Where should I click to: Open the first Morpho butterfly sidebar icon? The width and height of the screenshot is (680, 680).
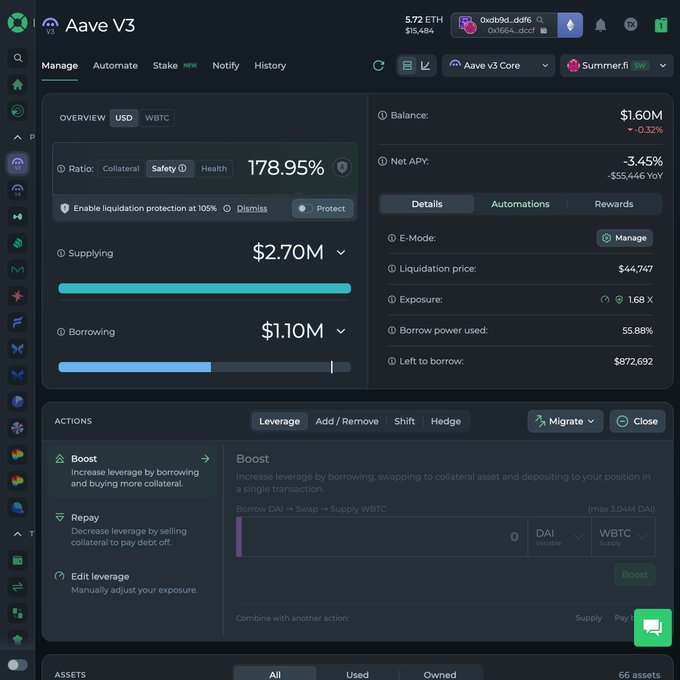coord(18,349)
